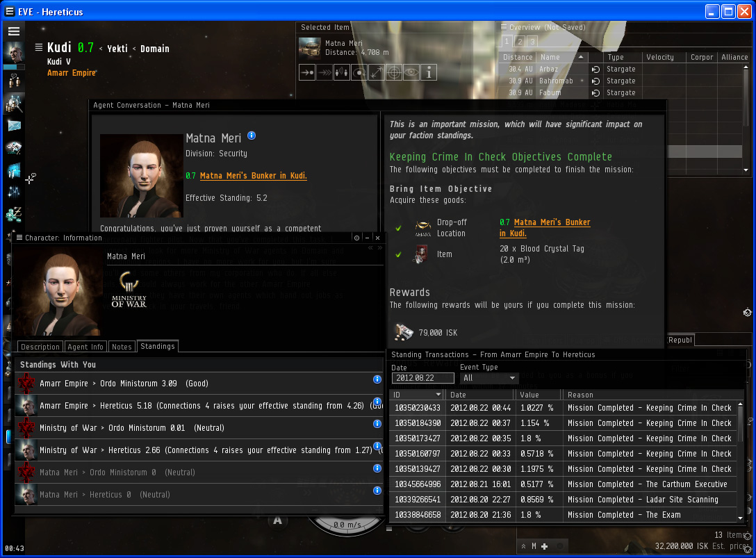The height and width of the screenshot is (558, 756).
Task: Follow Matna Meri's Bunker in Kudi link under name
Action: pyautogui.click(x=253, y=176)
